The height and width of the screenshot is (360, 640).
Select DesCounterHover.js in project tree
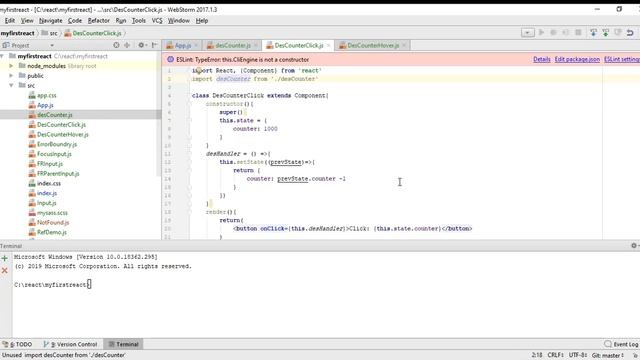click(x=62, y=134)
